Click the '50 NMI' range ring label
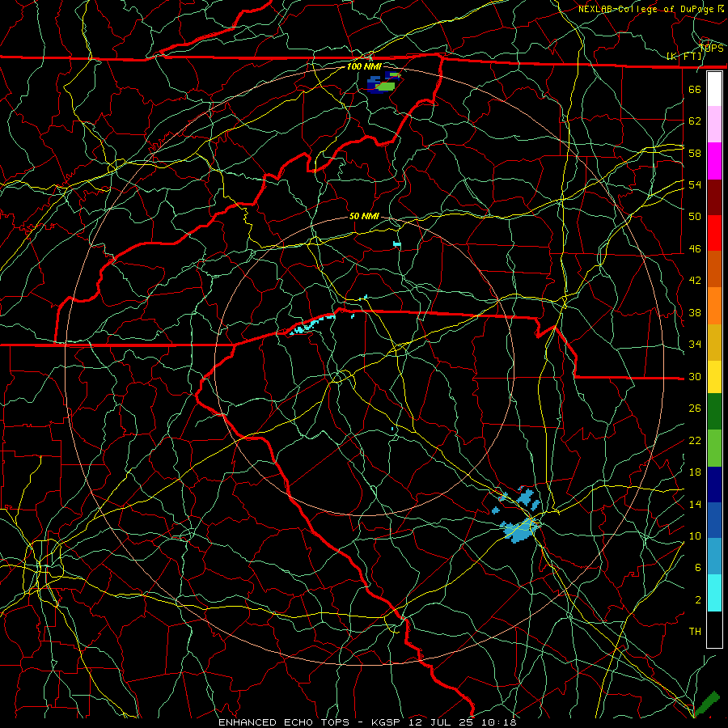This screenshot has height=728, width=728. point(364,216)
